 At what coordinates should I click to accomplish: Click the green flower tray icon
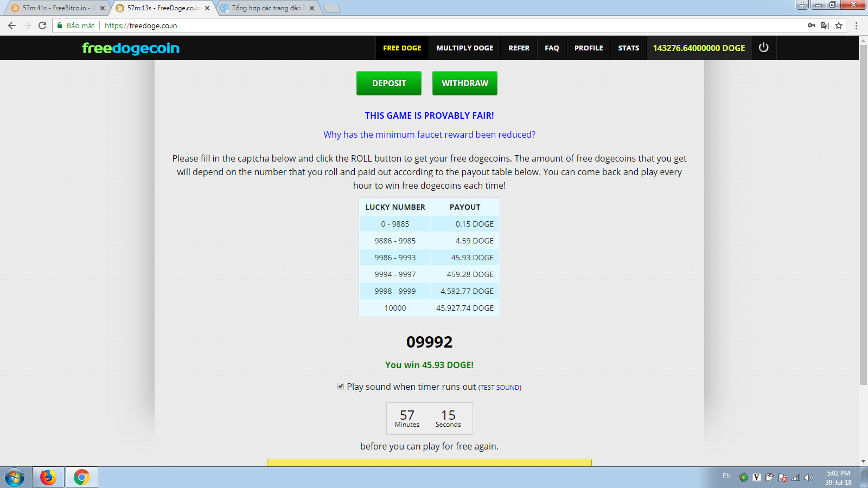(x=743, y=478)
